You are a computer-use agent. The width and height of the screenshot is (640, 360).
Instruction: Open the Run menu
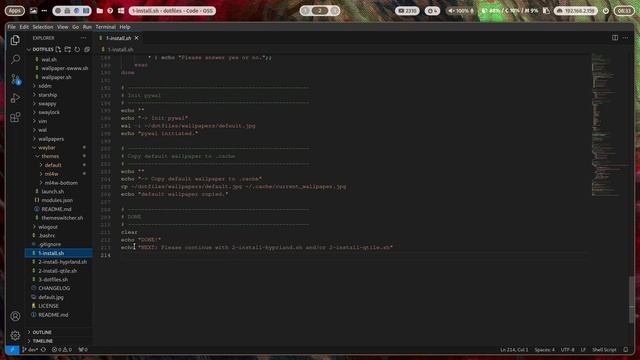pyautogui.click(x=87, y=27)
